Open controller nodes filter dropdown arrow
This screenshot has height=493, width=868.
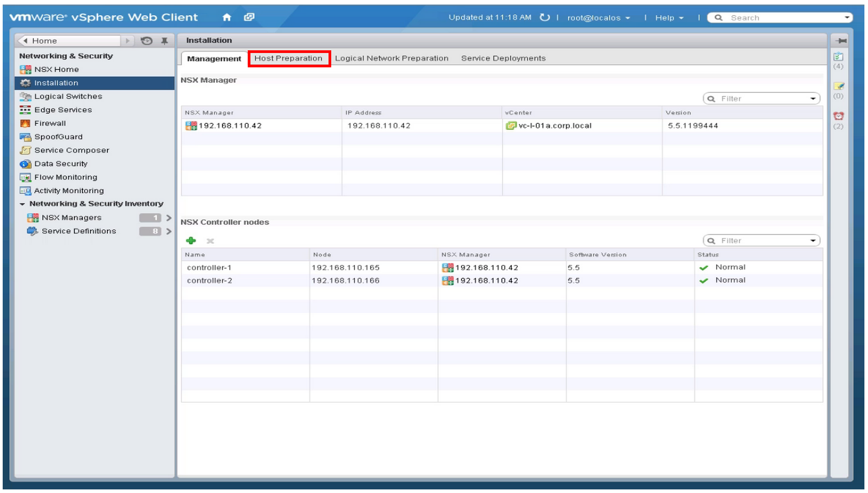click(813, 241)
